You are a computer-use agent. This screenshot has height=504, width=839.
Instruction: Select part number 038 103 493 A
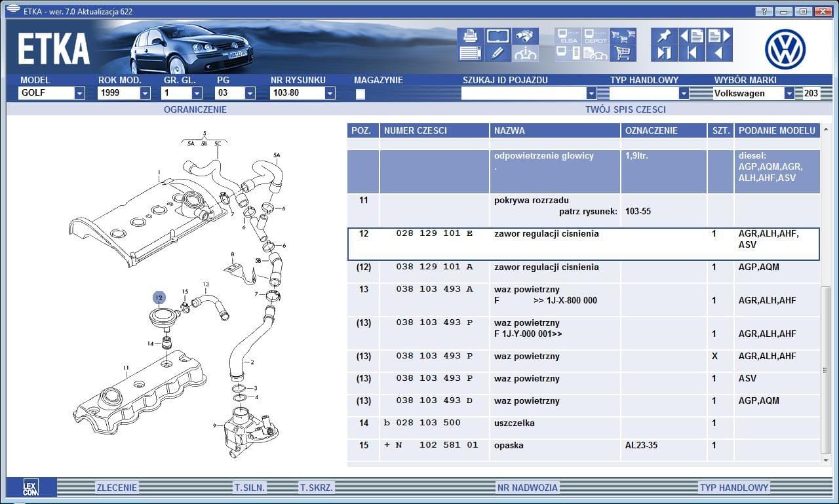[434, 290]
